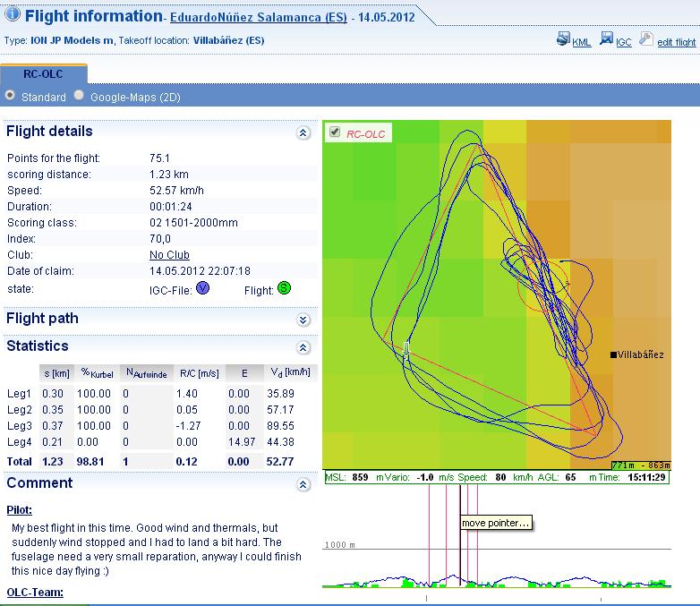Toggle the RC-OLC map overlay checkbox
Image resolution: width=700 pixels, height=606 pixels.
click(x=335, y=132)
